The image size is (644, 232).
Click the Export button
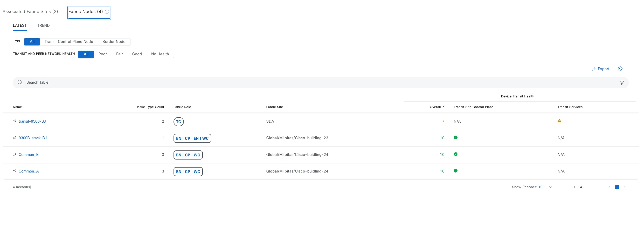(x=600, y=69)
